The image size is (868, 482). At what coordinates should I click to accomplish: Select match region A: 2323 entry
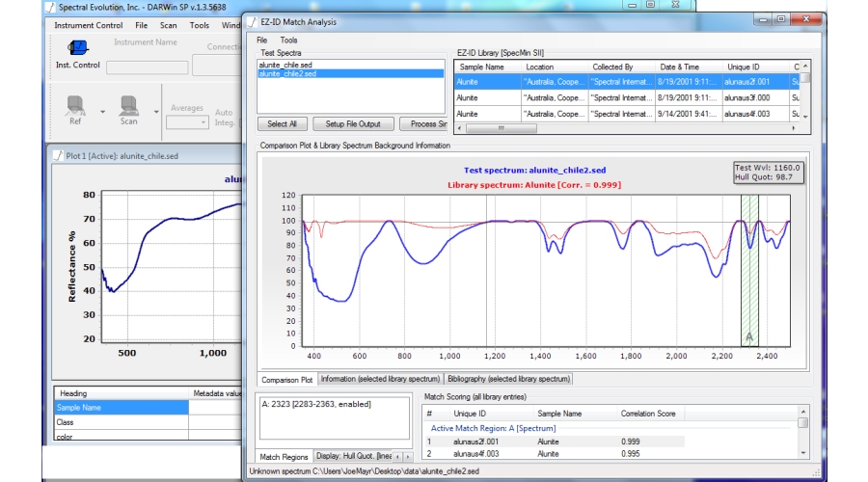point(316,403)
